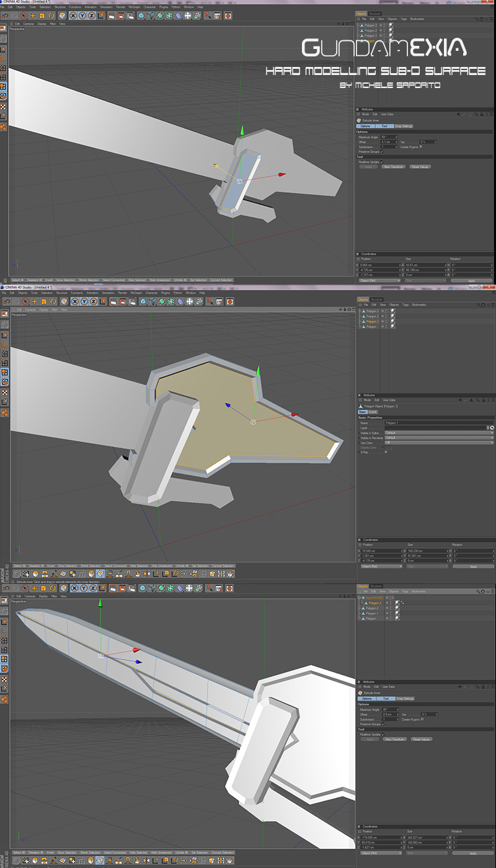Viewport: 496px width, 868px height.
Task: Select orange Polygon 3 under HyperNURBS
Action: point(376,603)
